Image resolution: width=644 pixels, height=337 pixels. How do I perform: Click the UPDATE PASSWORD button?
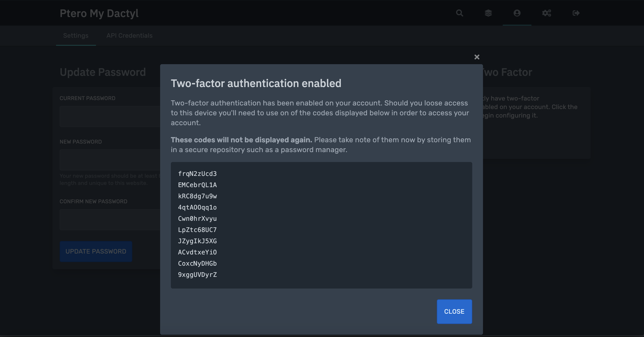(x=96, y=252)
